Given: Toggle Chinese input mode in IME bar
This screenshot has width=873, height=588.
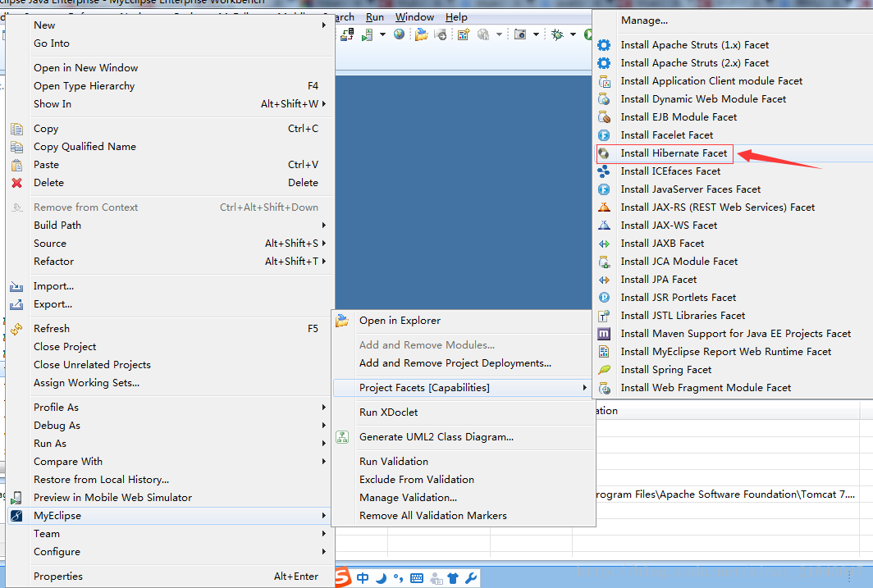Looking at the screenshot, I should coord(363,578).
